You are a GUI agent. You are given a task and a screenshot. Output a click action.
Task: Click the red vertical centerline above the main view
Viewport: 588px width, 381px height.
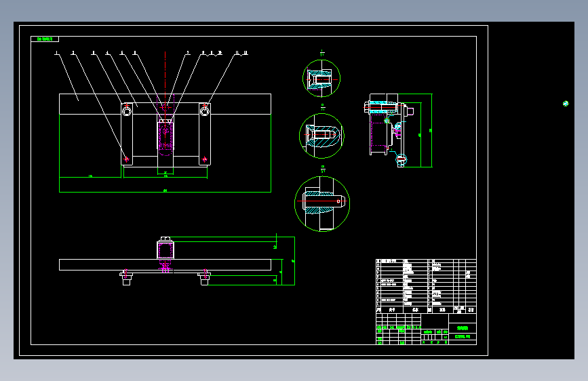[165, 73]
